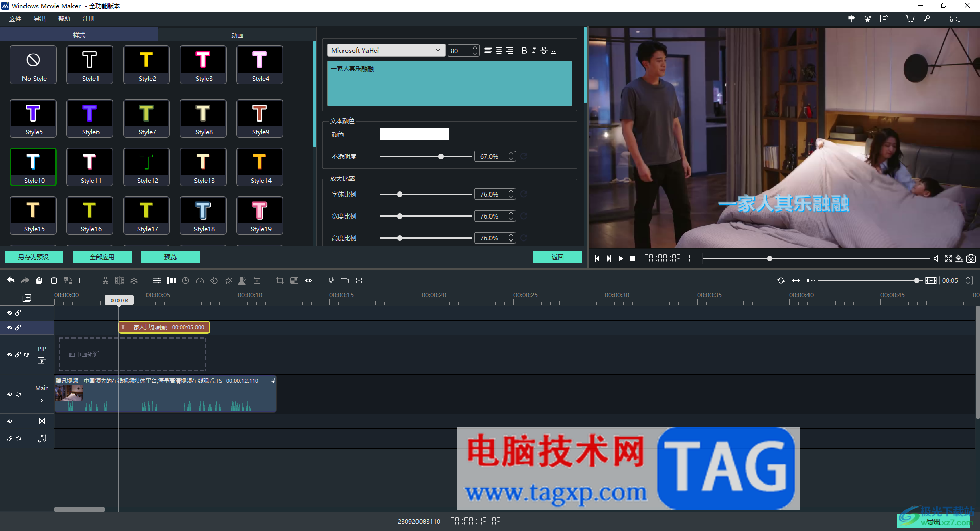Click the scissors split icon
Viewport: 980px width, 531px height.
click(105, 280)
